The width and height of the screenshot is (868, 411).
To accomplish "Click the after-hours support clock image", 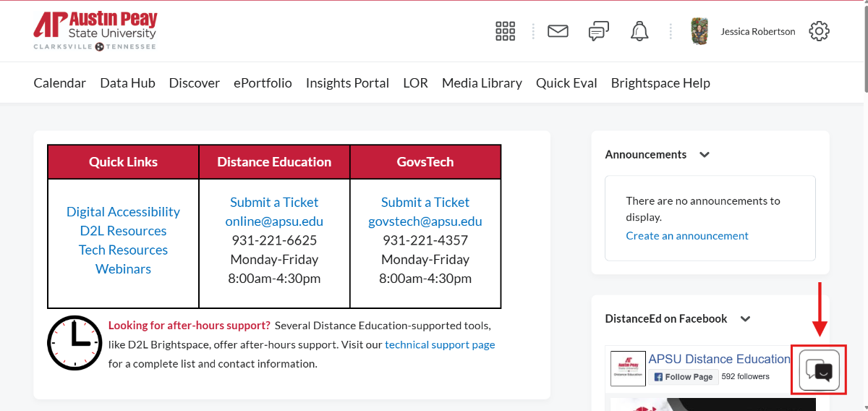I will tap(75, 343).
